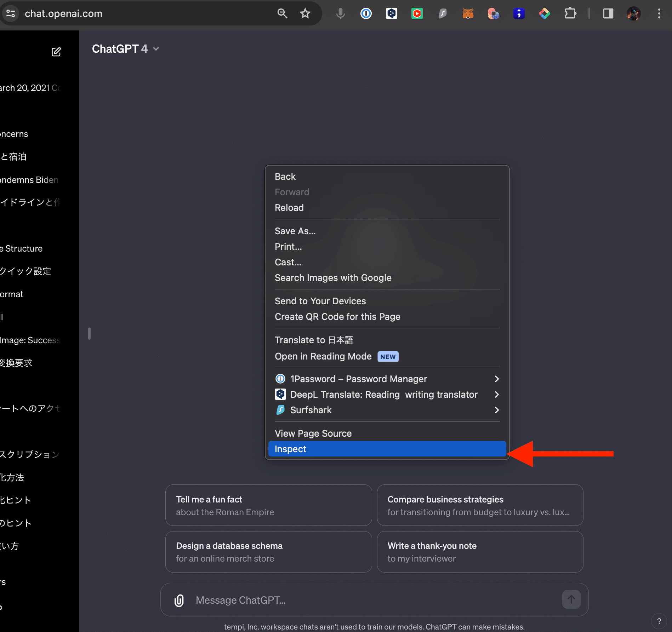Click the new chat compose icon
Image resolution: width=672 pixels, height=632 pixels.
point(56,52)
